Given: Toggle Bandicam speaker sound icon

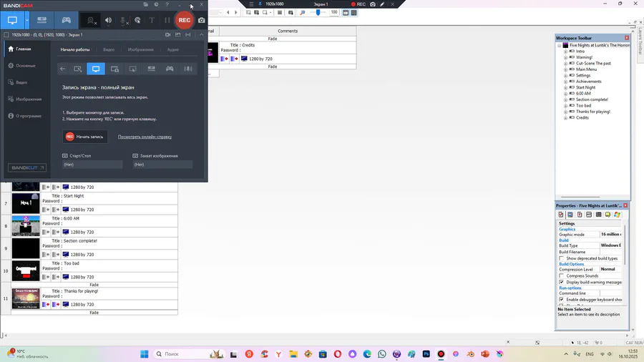Looking at the screenshot, I should (x=109, y=20).
